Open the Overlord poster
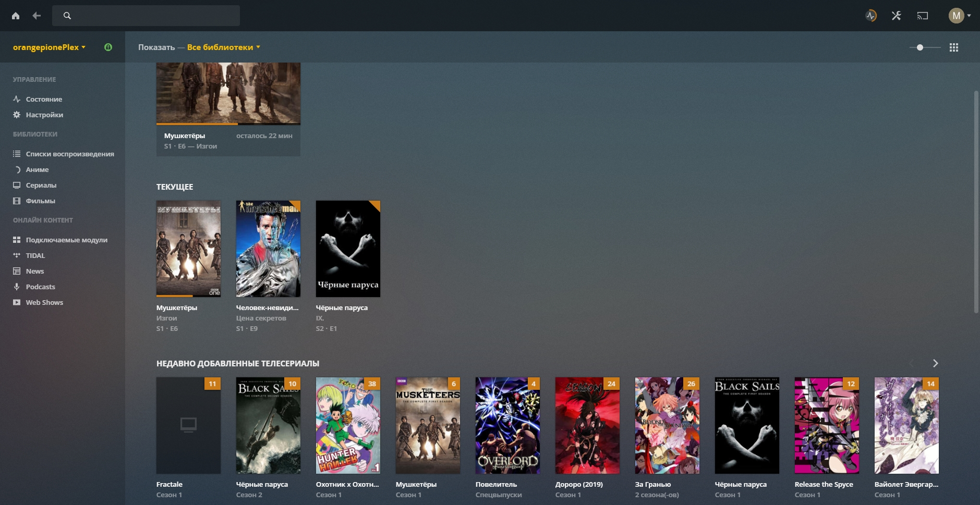This screenshot has width=980, height=505. pyautogui.click(x=507, y=425)
